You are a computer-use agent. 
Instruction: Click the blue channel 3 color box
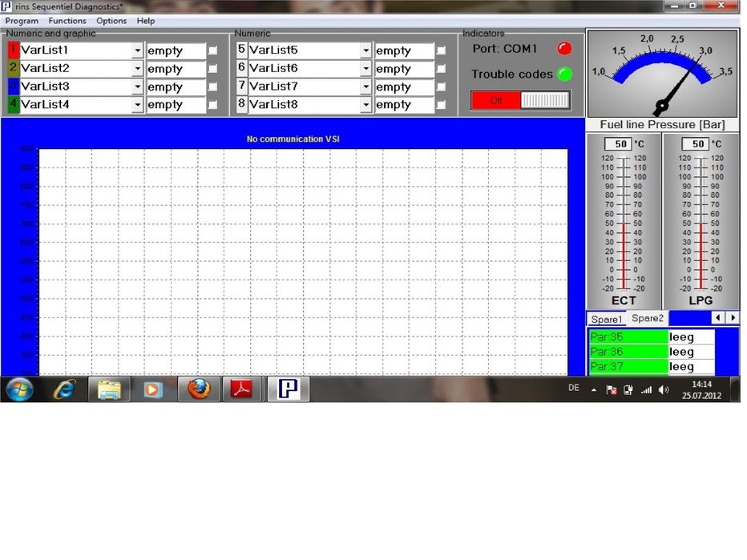[14, 87]
